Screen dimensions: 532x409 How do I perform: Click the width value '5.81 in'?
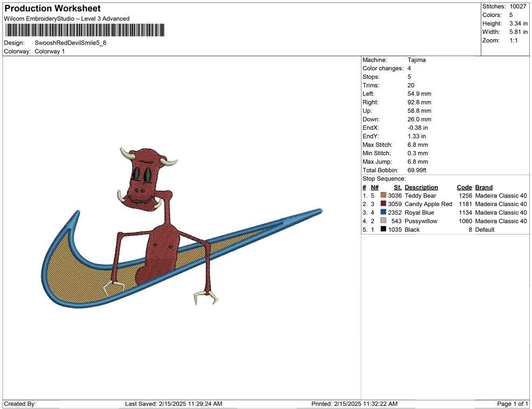[519, 32]
